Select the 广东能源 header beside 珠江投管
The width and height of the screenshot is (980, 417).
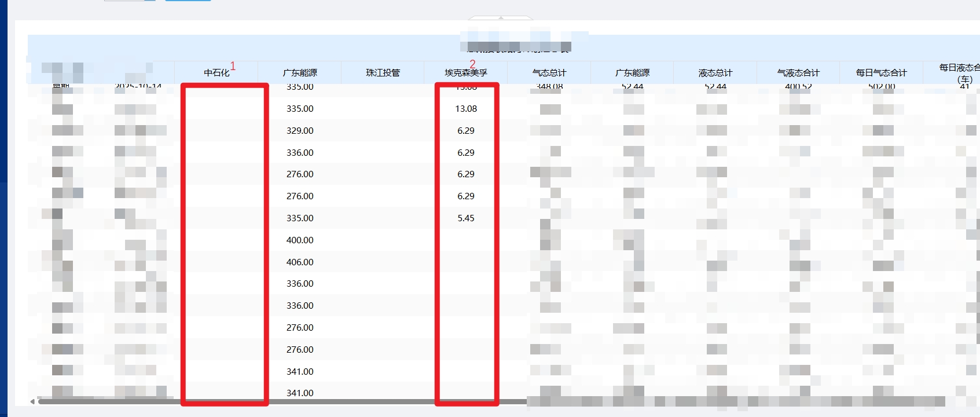[300, 73]
